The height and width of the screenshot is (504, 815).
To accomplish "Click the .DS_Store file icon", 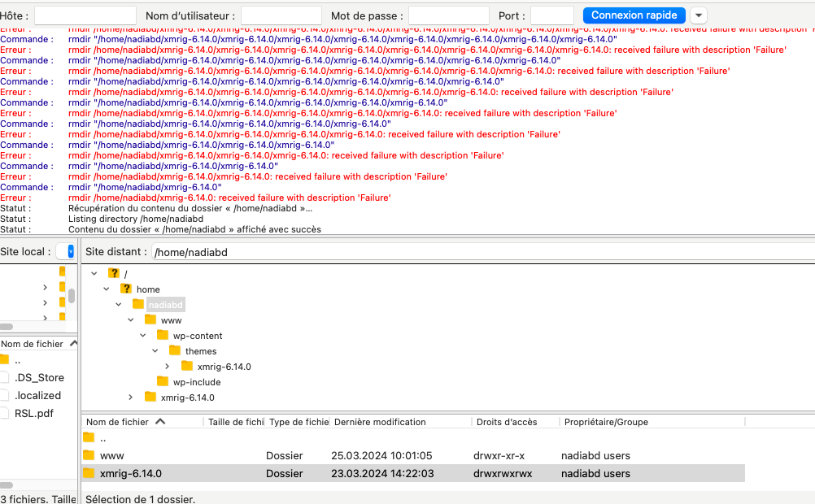I will point(5,377).
